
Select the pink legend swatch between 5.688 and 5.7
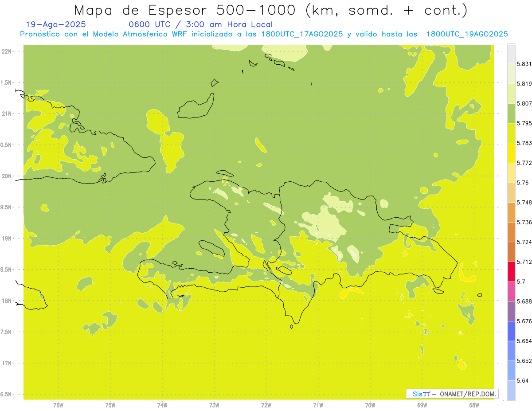click(x=511, y=292)
